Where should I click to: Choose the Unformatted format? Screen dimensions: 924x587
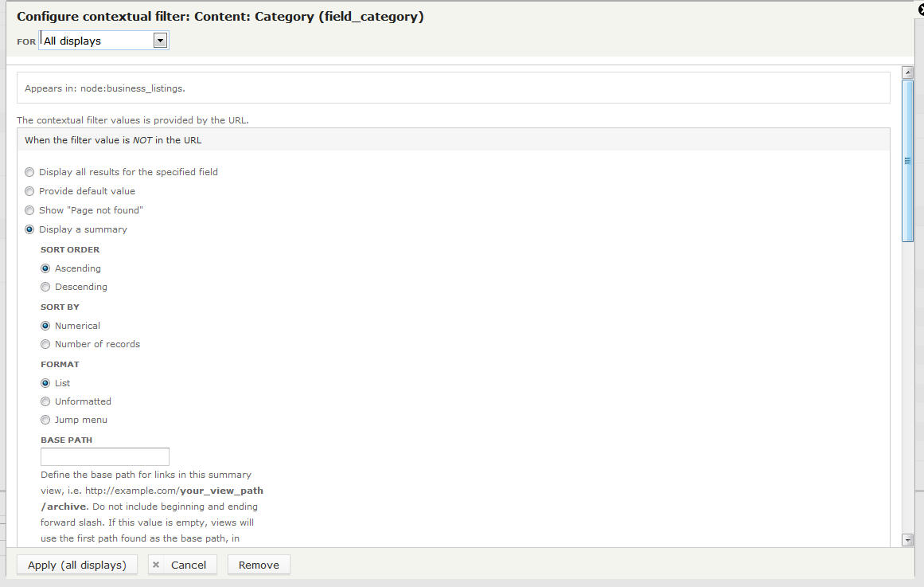[x=45, y=401]
